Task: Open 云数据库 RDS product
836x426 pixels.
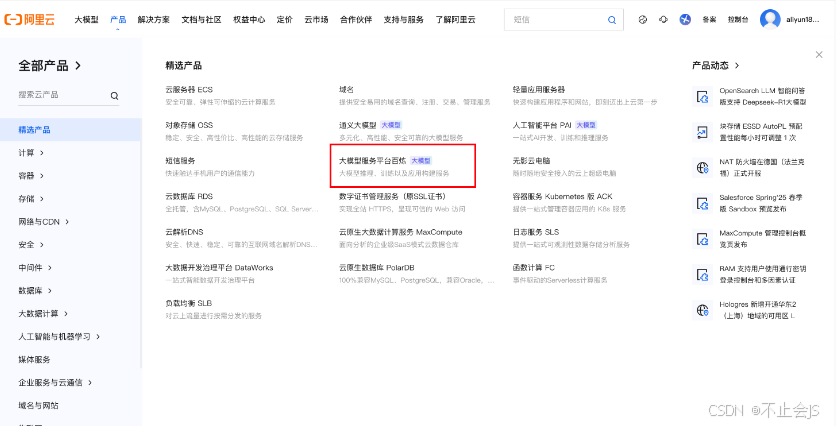Action: pyautogui.click(x=189, y=196)
